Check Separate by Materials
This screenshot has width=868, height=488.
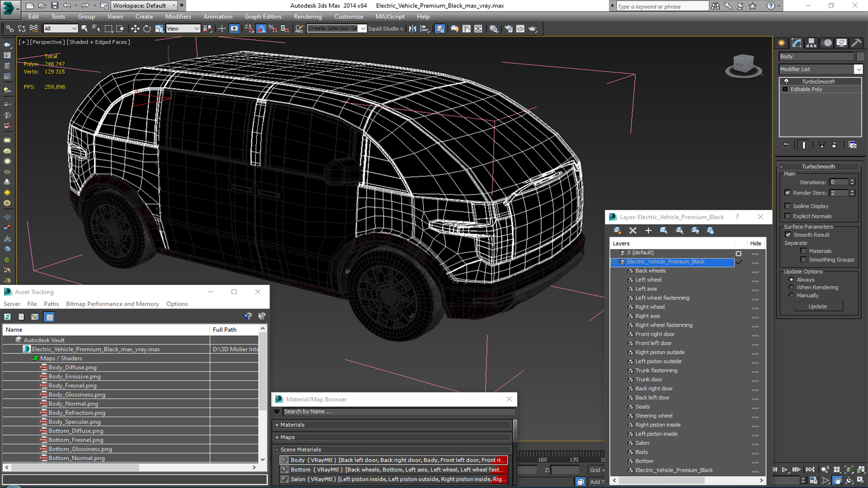[803, 251]
